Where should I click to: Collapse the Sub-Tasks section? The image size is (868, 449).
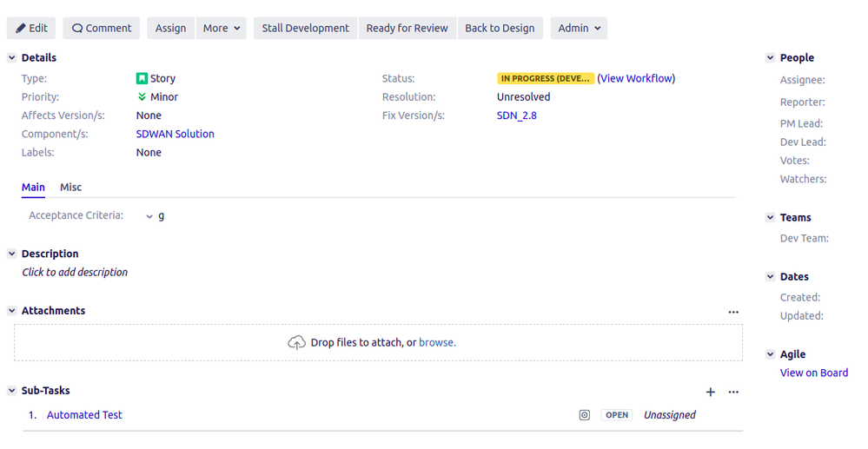point(11,390)
